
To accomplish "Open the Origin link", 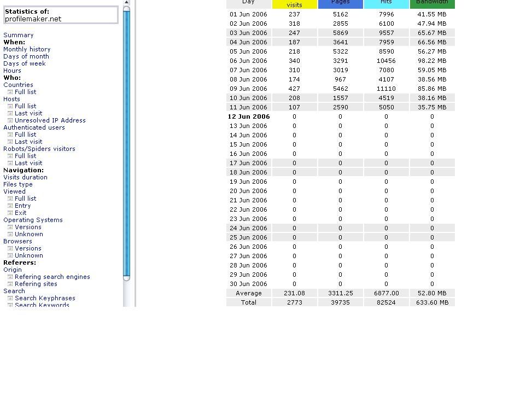I will tap(13, 270).
